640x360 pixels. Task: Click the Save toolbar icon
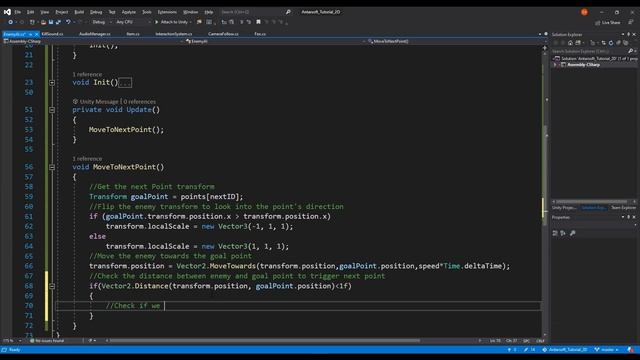click(x=51, y=22)
